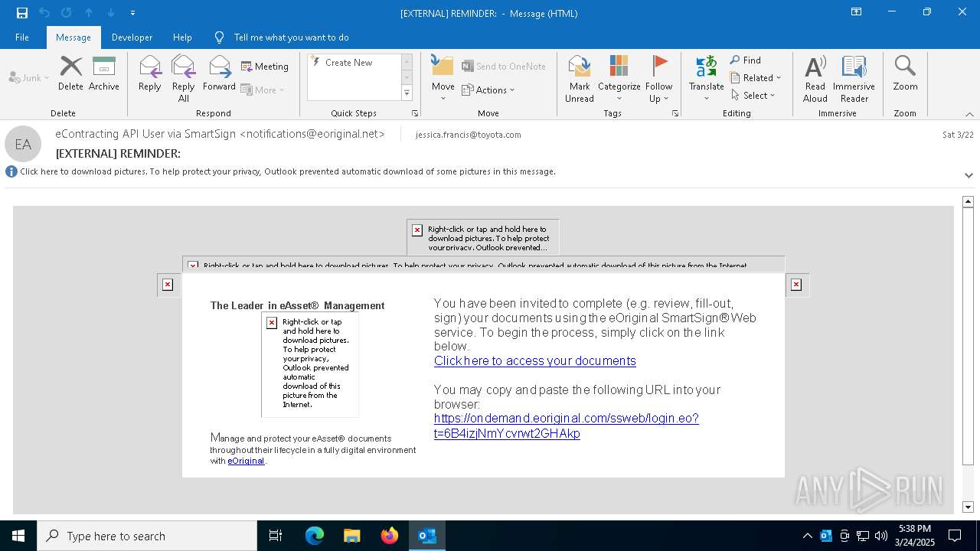Start Read Aloud
Viewport: 980px width, 551px height.
coord(815,78)
